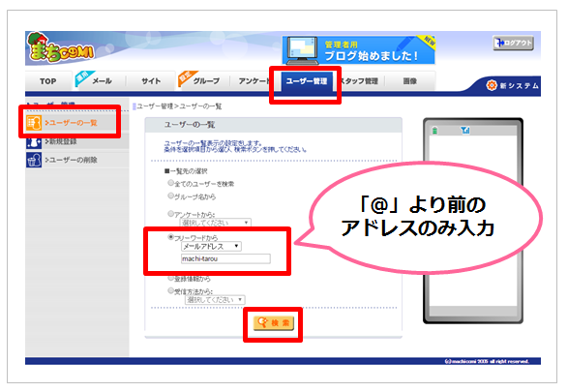Viewport: 568px width, 392px height.
Task: Select the search all users radio button
Action: pos(170,183)
